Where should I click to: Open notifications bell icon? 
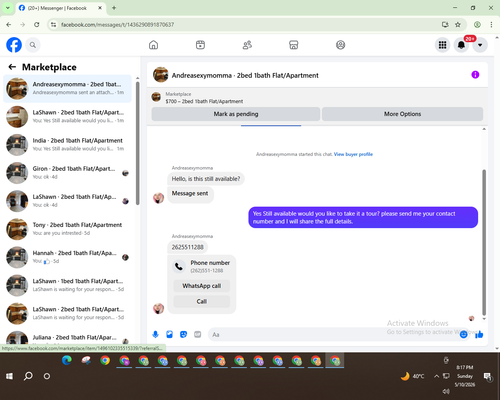pos(461,45)
